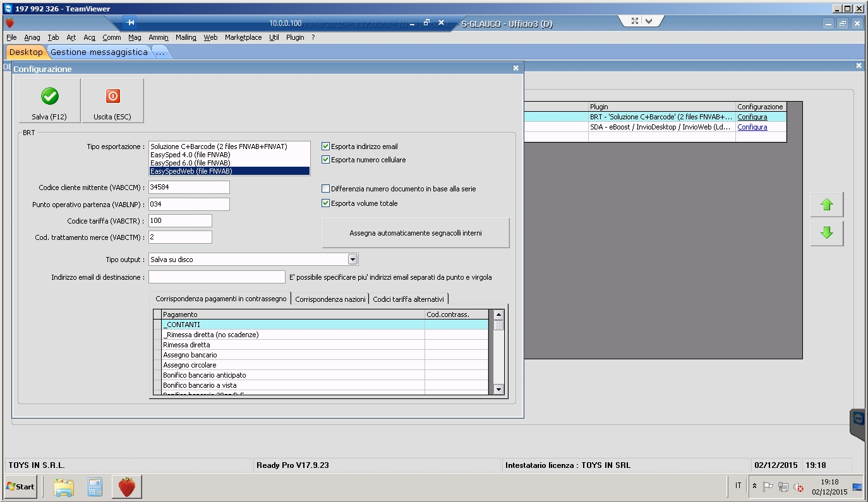The image size is (868, 502).
Task: Click Codice cliente mittente field
Action: (189, 188)
